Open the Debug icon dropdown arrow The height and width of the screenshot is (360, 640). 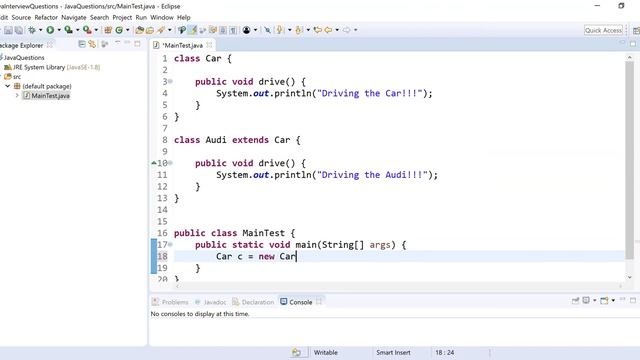coord(40,30)
